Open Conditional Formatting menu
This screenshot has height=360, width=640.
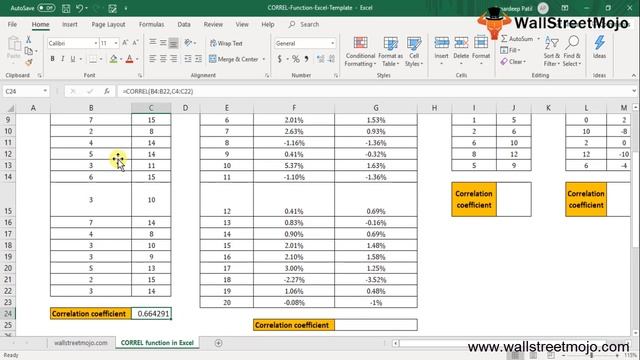(360, 52)
